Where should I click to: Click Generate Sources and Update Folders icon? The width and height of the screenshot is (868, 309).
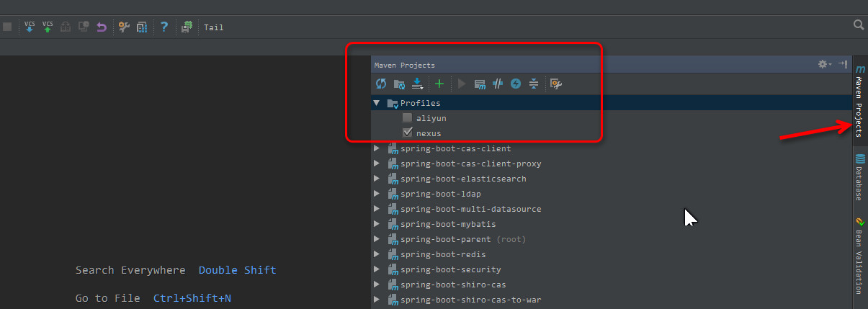point(399,84)
